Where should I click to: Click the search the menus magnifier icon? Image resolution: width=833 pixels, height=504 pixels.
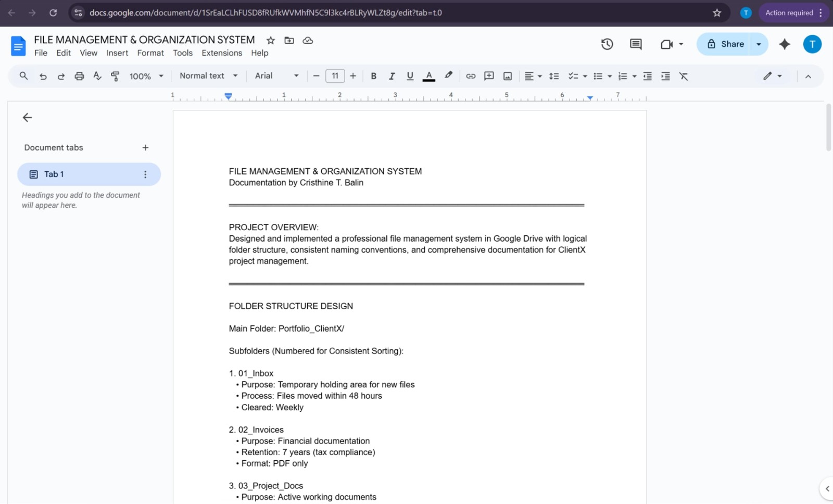click(x=23, y=76)
